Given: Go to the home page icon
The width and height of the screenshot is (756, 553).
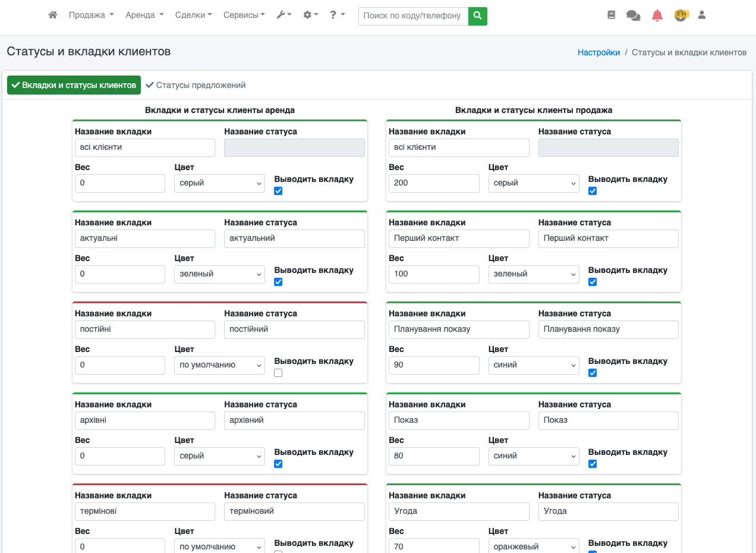Looking at the screenshot, I should (x=53, y=15).
